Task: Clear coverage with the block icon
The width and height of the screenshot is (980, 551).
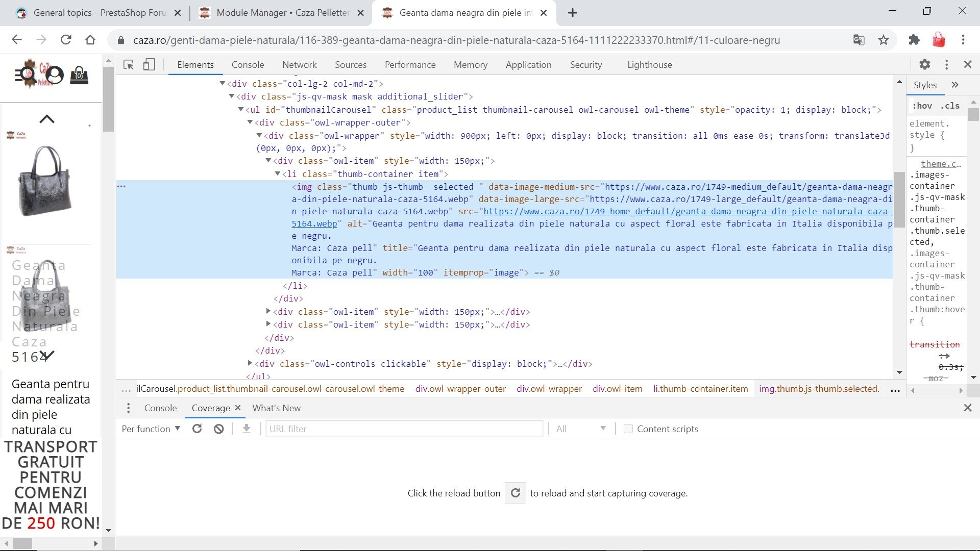Action: (x=219, y=429)
